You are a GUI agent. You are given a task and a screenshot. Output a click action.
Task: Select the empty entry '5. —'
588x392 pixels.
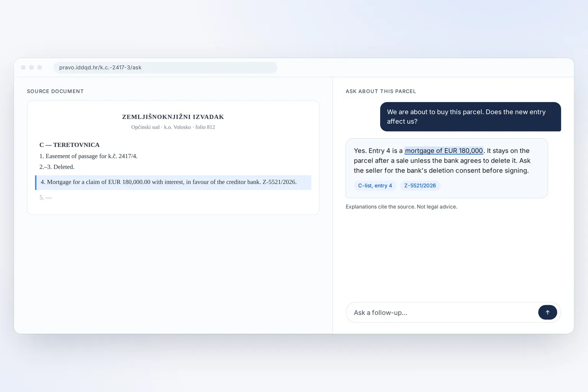[46, 198]
